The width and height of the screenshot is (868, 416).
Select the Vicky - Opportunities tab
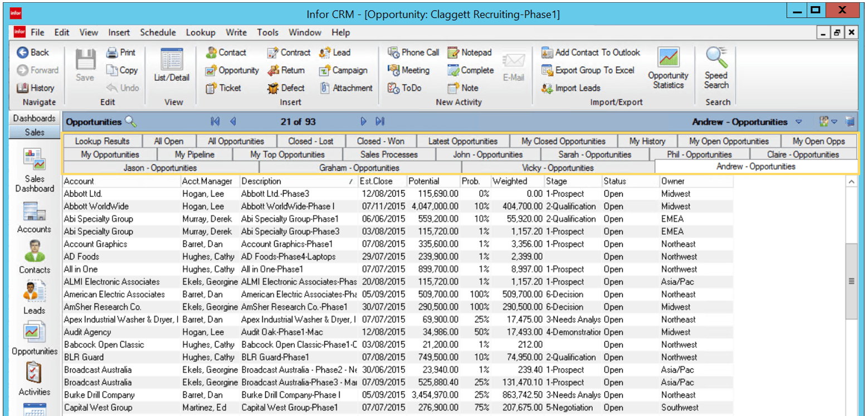[558, 167]
